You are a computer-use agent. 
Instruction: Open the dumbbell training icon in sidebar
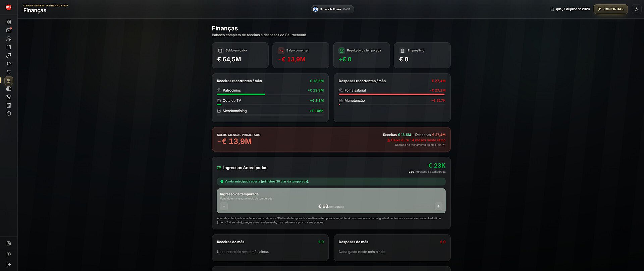click(x=9, y=55)
